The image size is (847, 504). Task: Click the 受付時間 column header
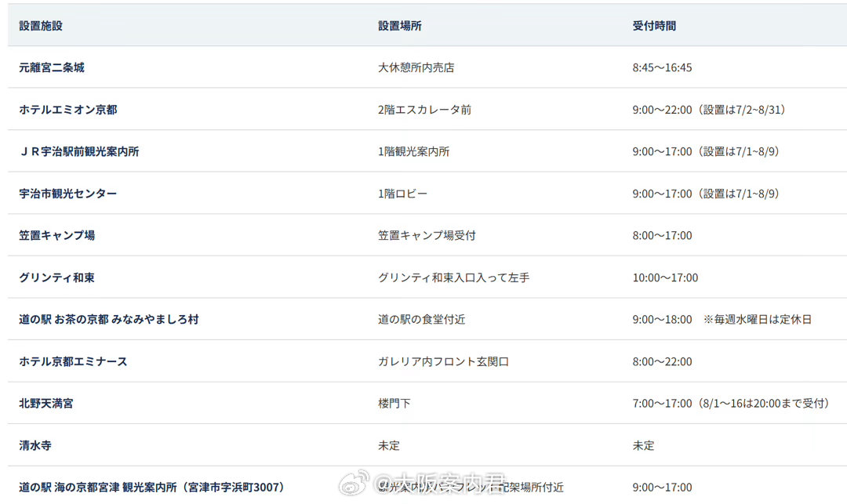point(654,25)
